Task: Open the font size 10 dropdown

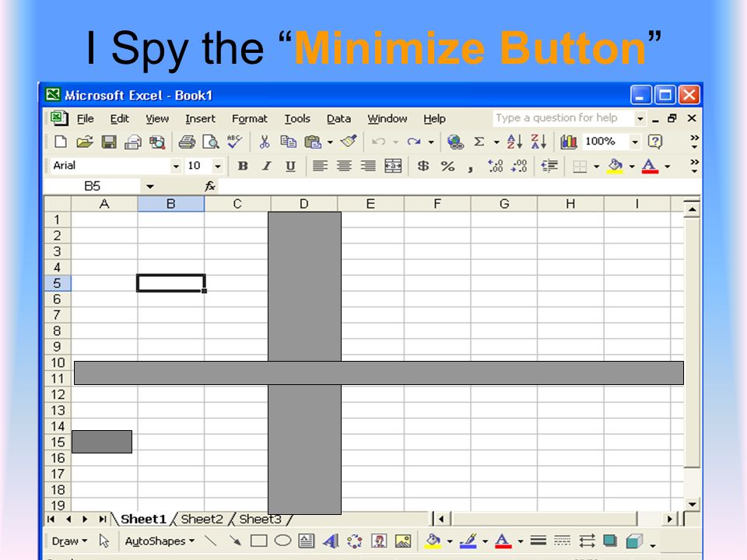Action: pyautogui.click(x=217, y=166)
